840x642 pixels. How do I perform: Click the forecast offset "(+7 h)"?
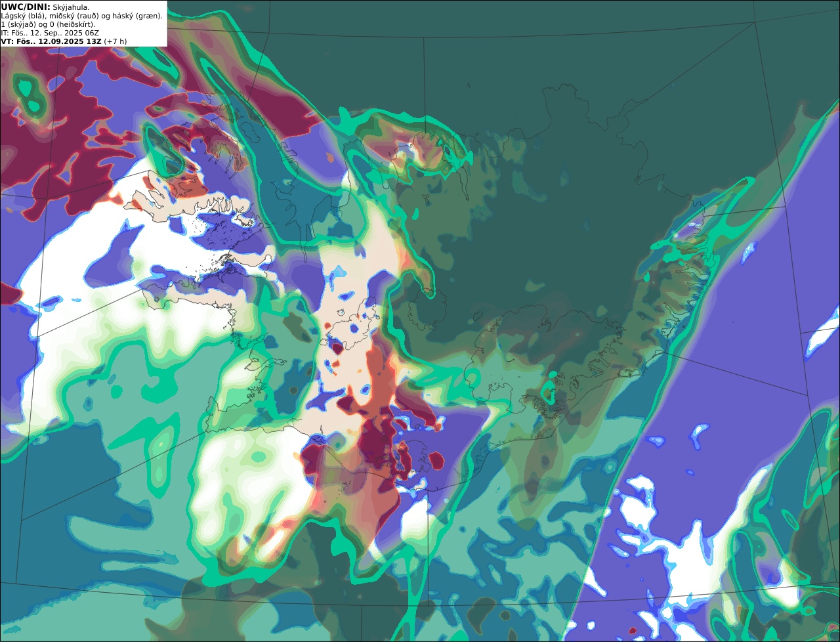click(x=115, y=41)
